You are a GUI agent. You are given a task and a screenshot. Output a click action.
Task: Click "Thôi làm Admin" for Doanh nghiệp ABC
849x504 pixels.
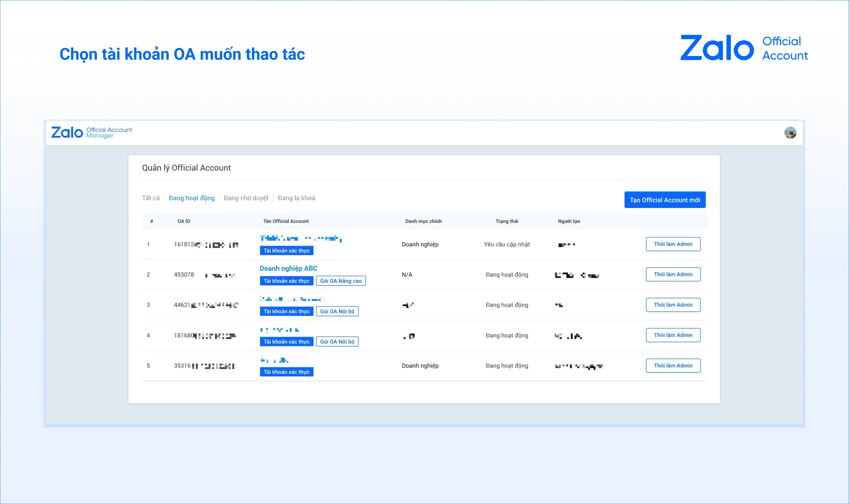coord(673,274)
